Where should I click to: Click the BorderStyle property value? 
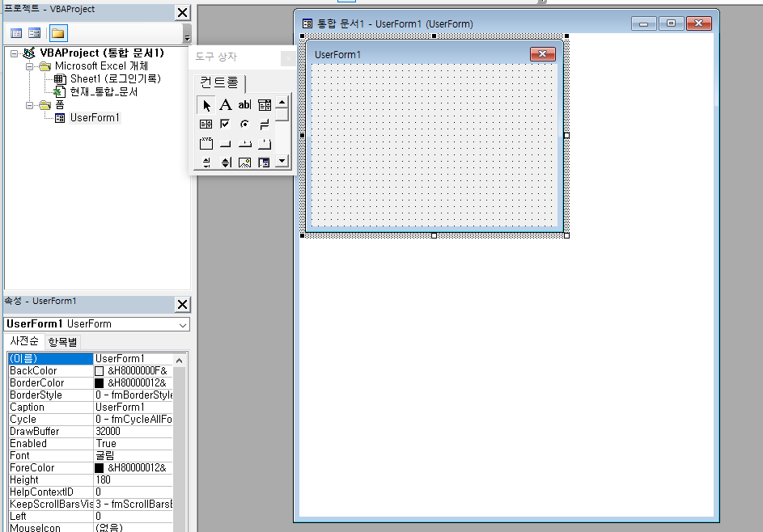tap(133, 395)
